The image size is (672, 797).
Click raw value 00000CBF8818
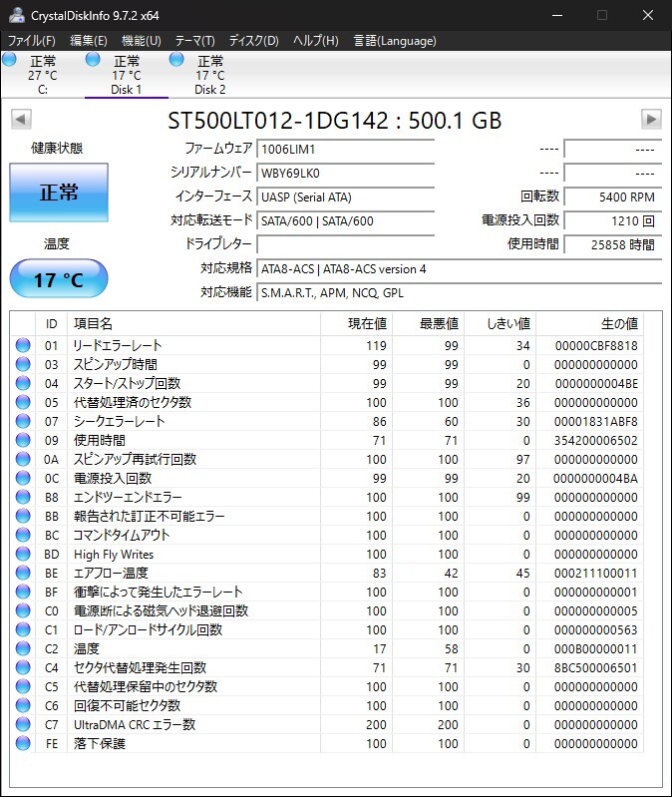coord(596,345)
